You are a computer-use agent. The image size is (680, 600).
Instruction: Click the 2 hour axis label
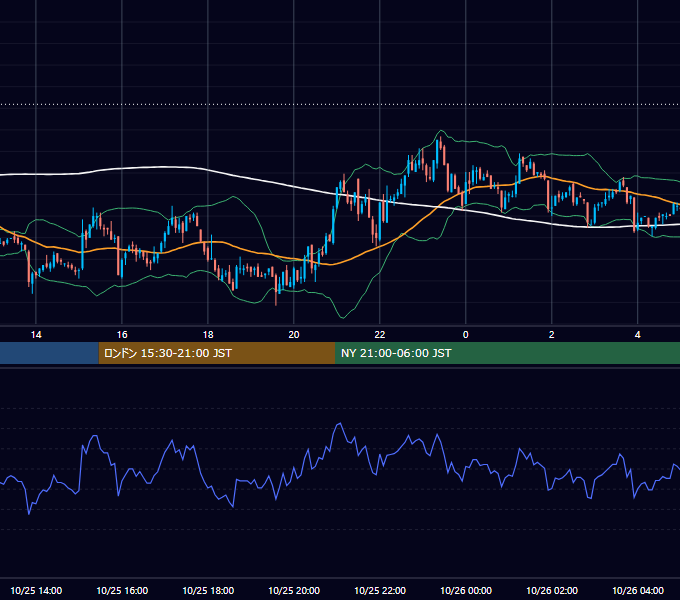(x=551, y=335)
